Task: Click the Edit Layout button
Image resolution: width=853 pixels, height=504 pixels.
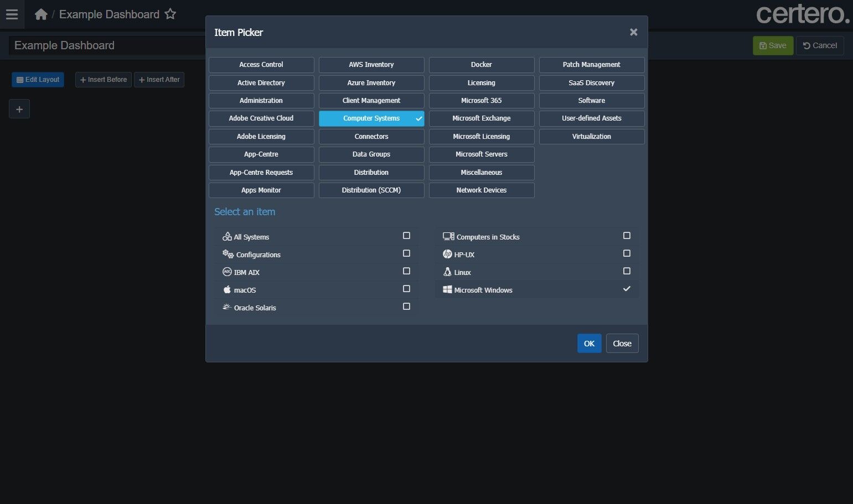Action: pos(38,80)
